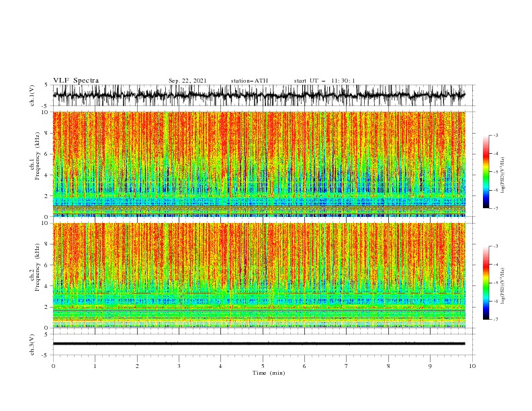Click the "VLF Spectra" title text
This screenshot has height=411, width=532.
click(x=76, y=81)
